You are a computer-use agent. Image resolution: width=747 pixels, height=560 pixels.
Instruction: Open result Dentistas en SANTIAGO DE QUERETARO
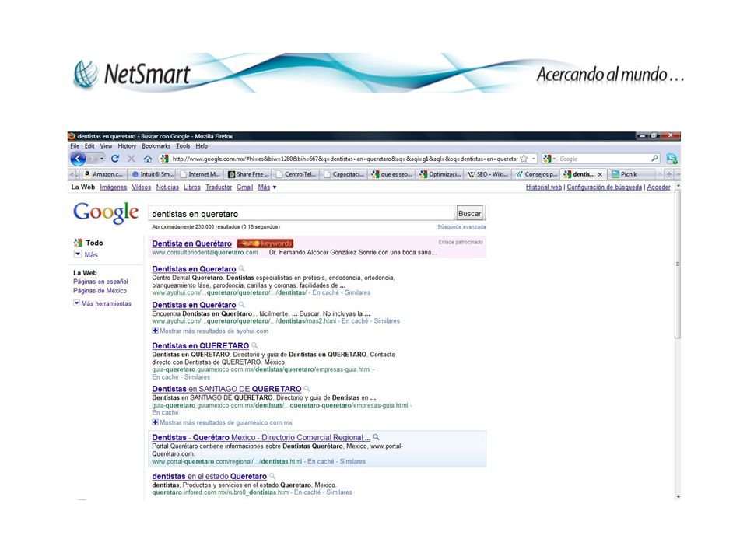point(226,389)
